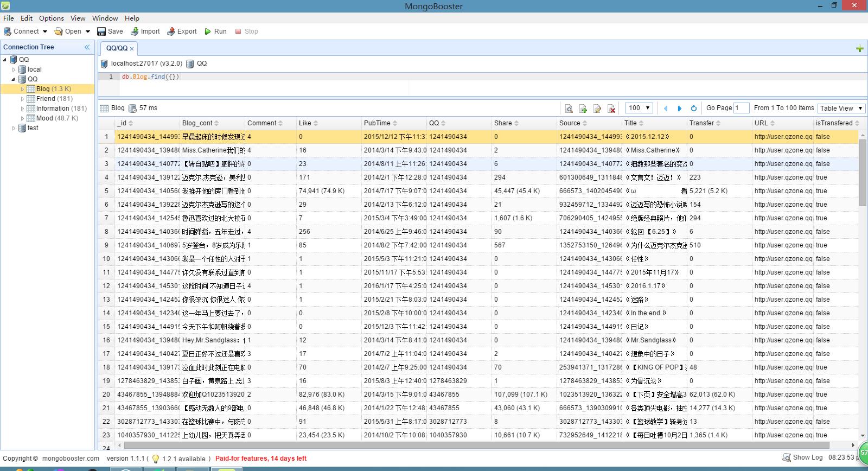The width and height of the screenshot is (868, 471).
Task: Open the Options menu
Action: (x=52, y=18)
